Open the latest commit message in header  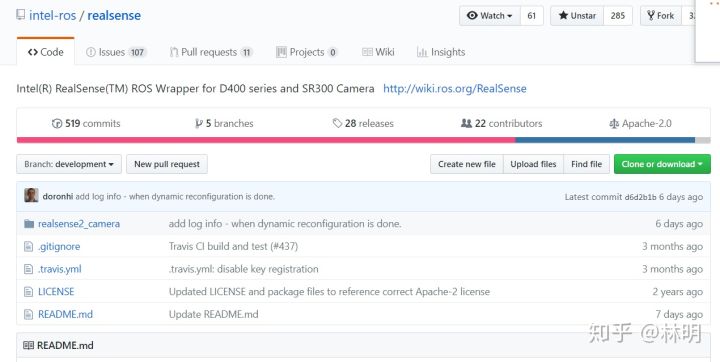point(175,196)
